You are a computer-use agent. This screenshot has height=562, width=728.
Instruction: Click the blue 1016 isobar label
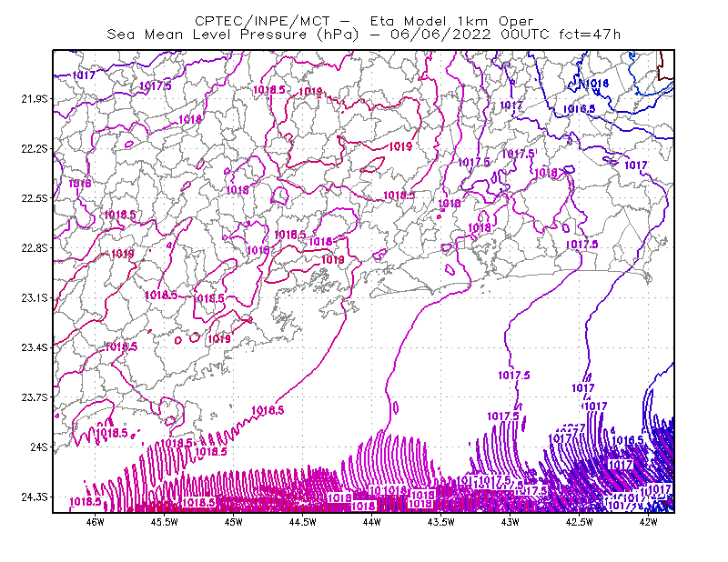(x=597, y=84)
